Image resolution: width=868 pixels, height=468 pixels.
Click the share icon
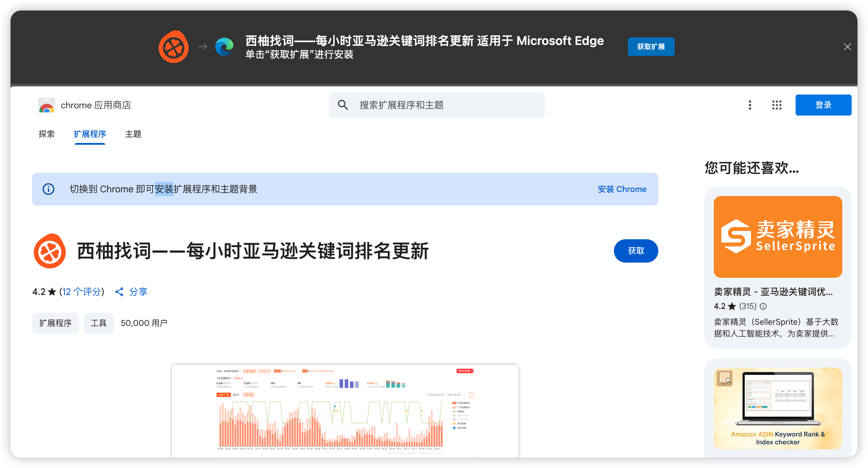coord(119,291)
